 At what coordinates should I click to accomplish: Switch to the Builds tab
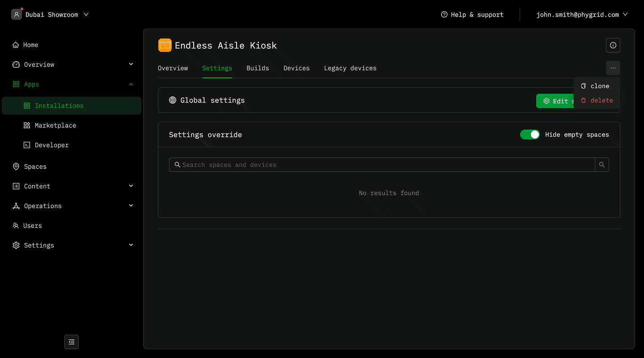coord(258,68)
